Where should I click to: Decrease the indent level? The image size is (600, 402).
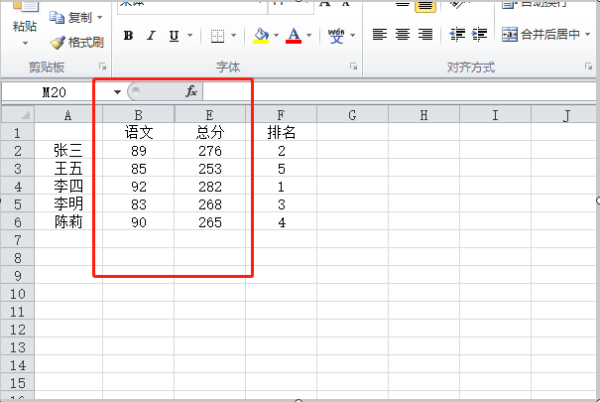pos(457,35)
